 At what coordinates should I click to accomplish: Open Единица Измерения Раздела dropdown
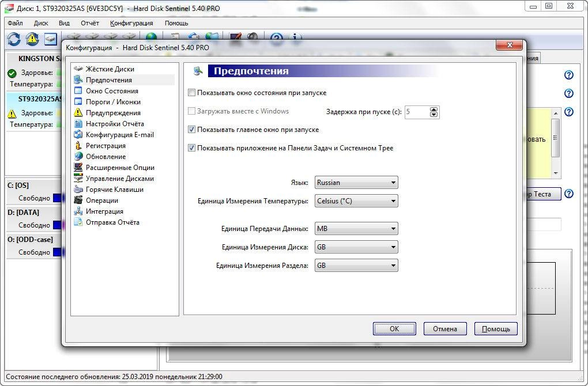[x=356, y=266]
